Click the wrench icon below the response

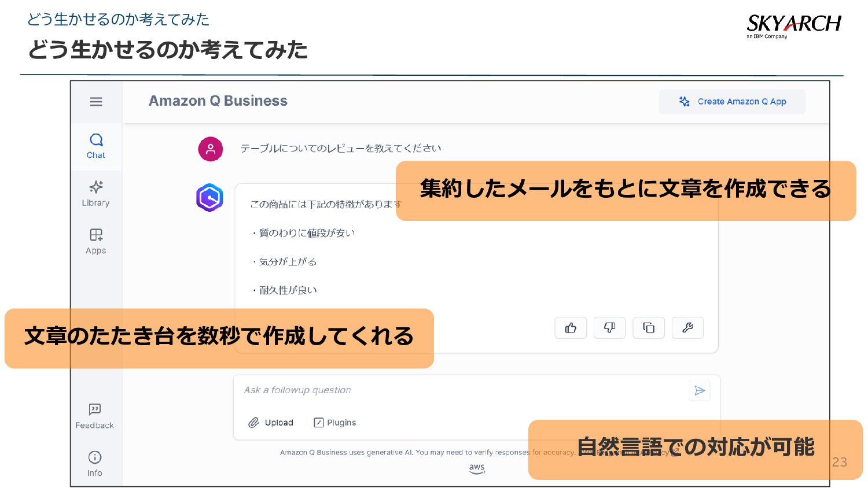pos(687,328)
